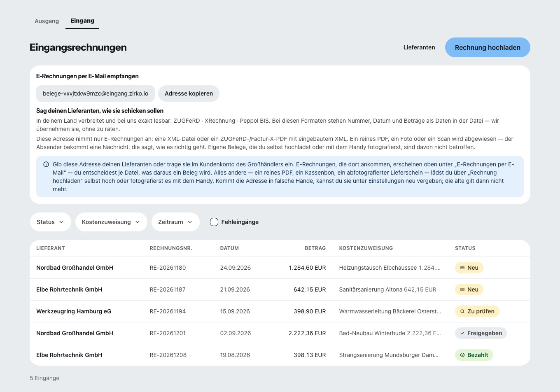The height and width of the screenshot is (392, 560).
Task: Click the Rechnungsnr. column header
Action: click(171, 248)
